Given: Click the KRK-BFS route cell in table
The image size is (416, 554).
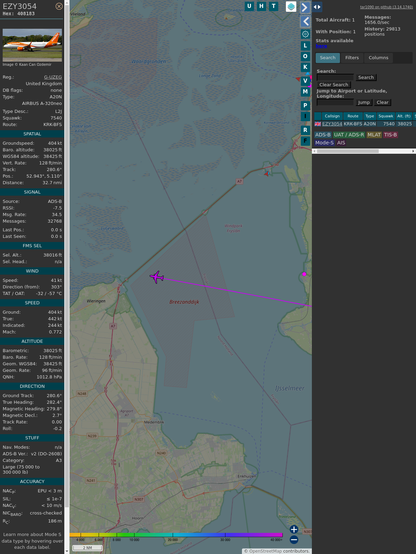Looking at the screenshot, I should tap(353, 124).
